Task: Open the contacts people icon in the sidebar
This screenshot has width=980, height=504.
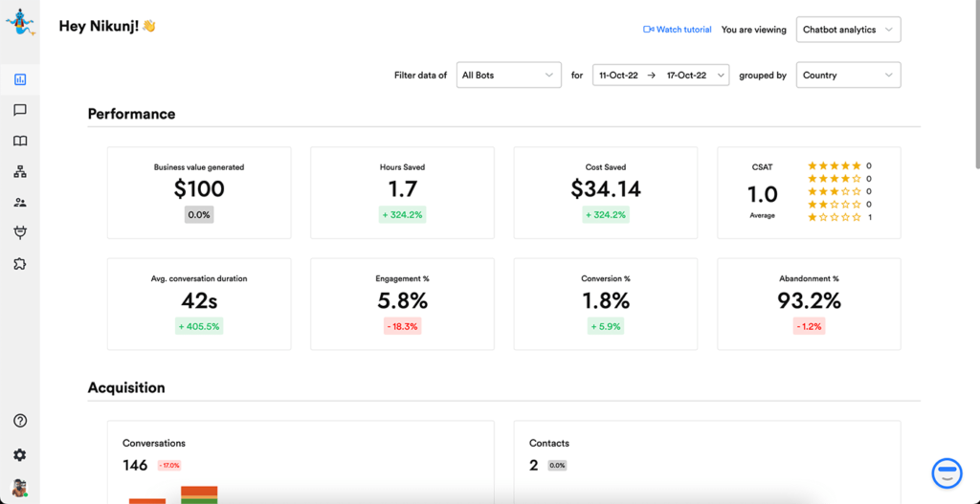Action: (x=20, y=203)
